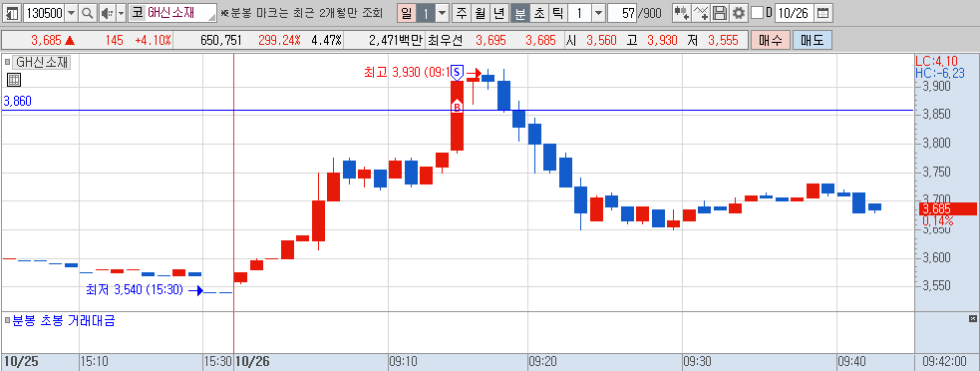Select the 년 yearly period tab
980x371 pixels.
498,13
